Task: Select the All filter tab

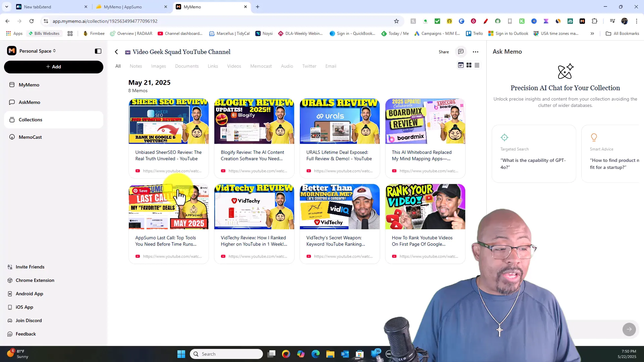Action: (x=118, y=66)
